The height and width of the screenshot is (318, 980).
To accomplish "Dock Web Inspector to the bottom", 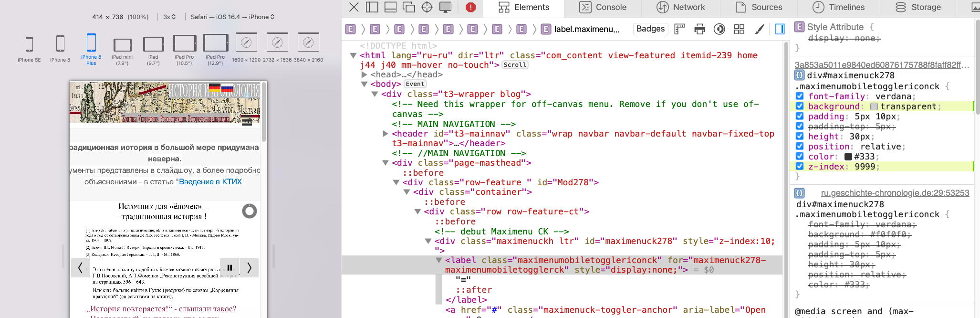I will click(390, 7).
